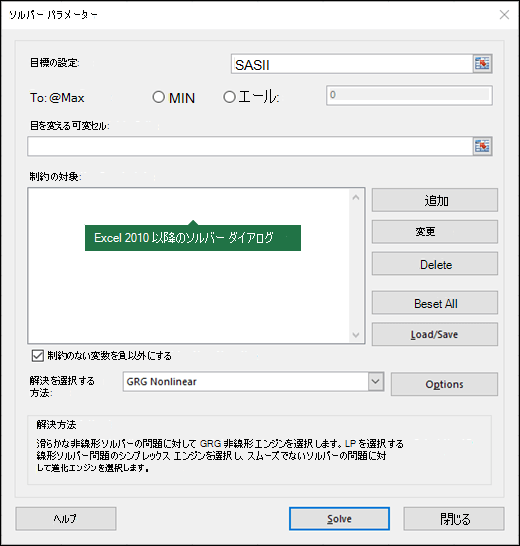The height and width of the screenshot is (546, 520).
Task: Click the range picker icon for variable cells
Action: point(482,146)
